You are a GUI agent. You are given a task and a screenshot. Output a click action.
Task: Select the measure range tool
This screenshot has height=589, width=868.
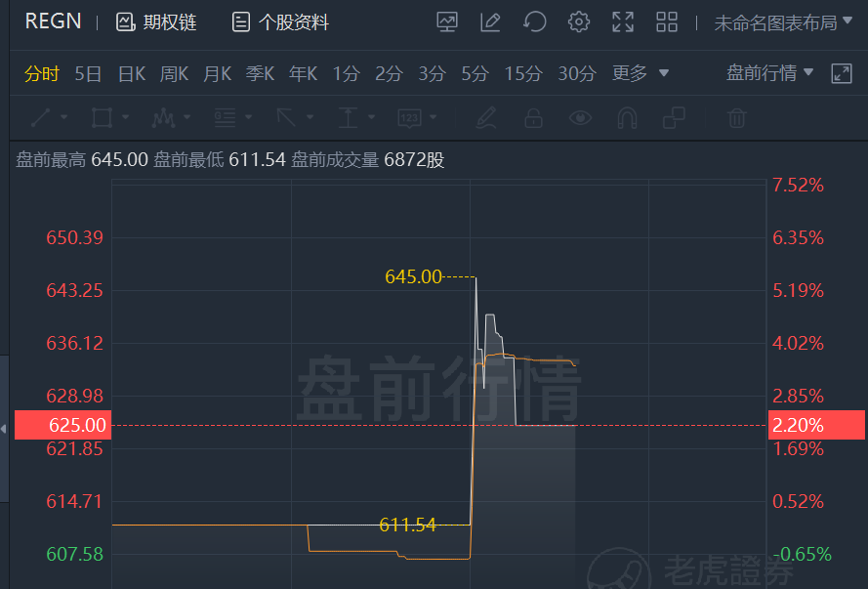click(x=348, y=117)
